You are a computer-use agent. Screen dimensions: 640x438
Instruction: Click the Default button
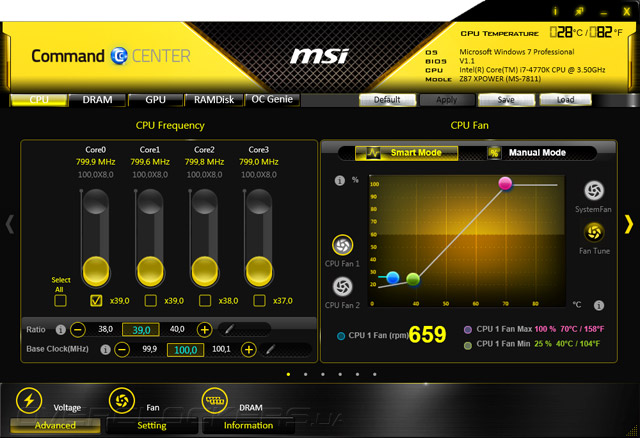[x=387, y=100]
